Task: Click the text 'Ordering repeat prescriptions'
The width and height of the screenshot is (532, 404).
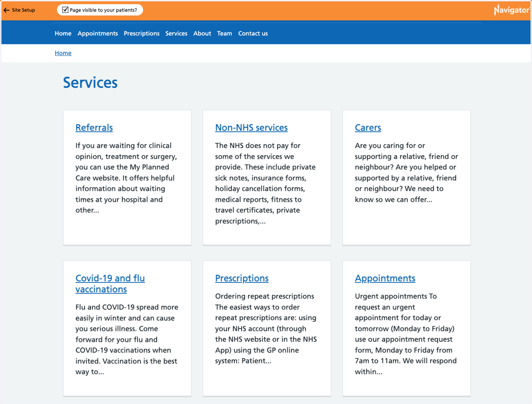Action: 265,296
